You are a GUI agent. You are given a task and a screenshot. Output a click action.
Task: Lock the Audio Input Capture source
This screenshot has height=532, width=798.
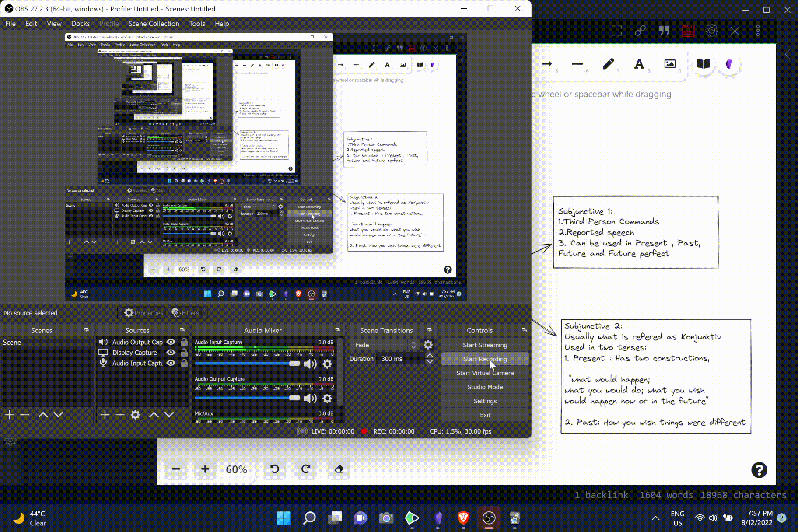(184, 363)
